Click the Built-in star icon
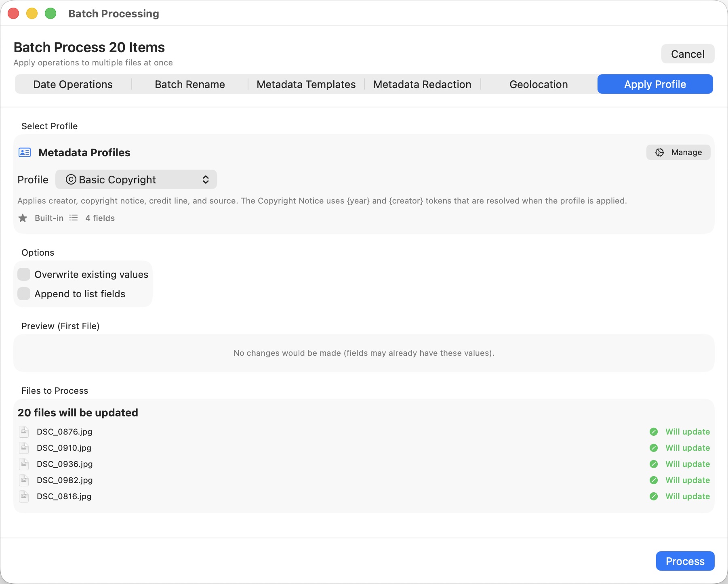The height and width of the screenshot is (584, 728). [23, 218]
